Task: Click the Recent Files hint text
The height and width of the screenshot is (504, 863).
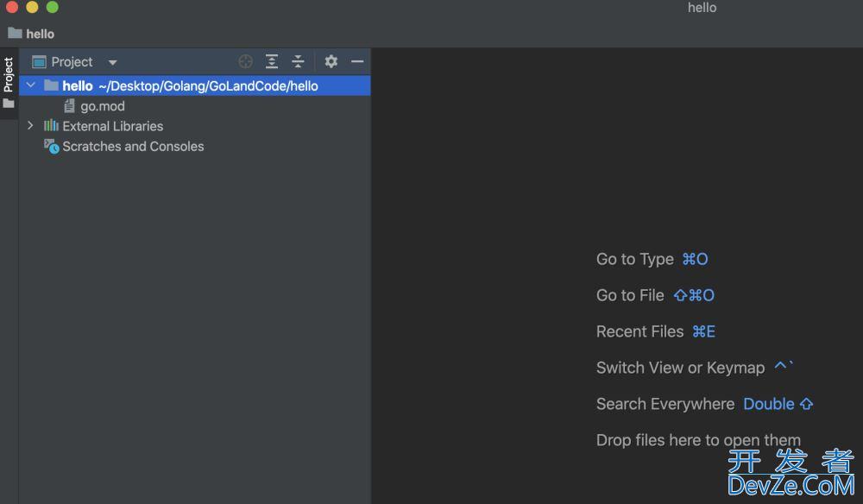Action: [639, 331]
